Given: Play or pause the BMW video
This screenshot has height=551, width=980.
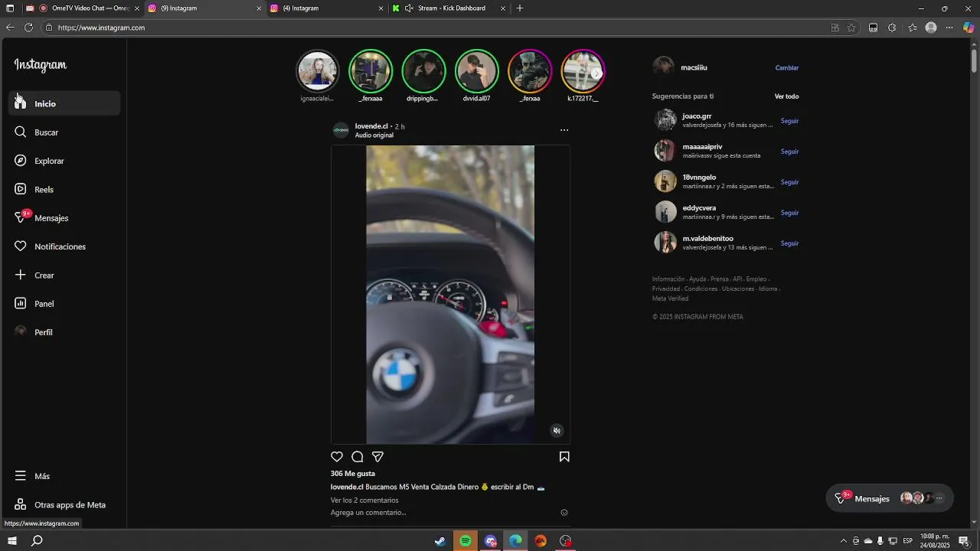Looking at the screenshot, I should click(450, 295).
